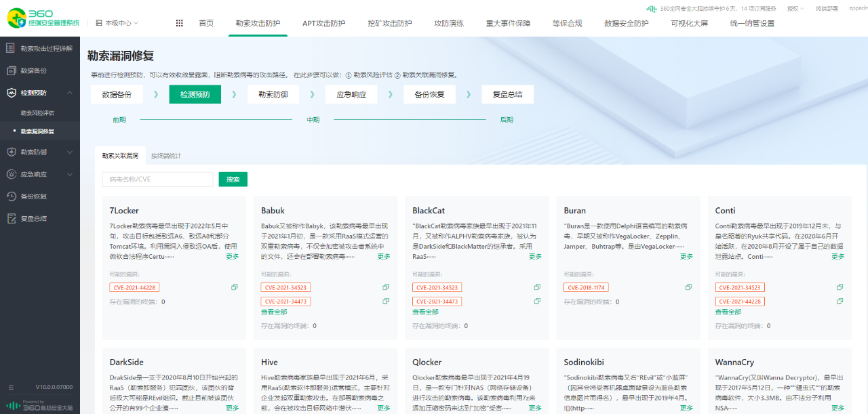Focus the 病毒名称/CVE search field
Image resolution: width=868 pixels, height=414 pixels.
(158, 180)
